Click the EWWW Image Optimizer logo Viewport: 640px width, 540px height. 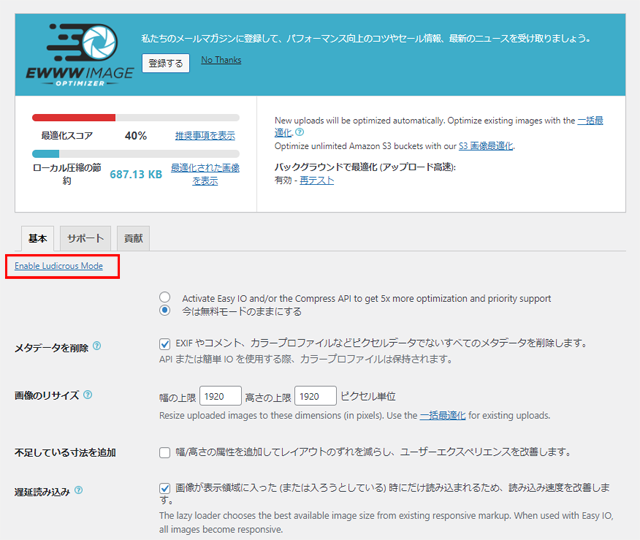coord(80,55)
